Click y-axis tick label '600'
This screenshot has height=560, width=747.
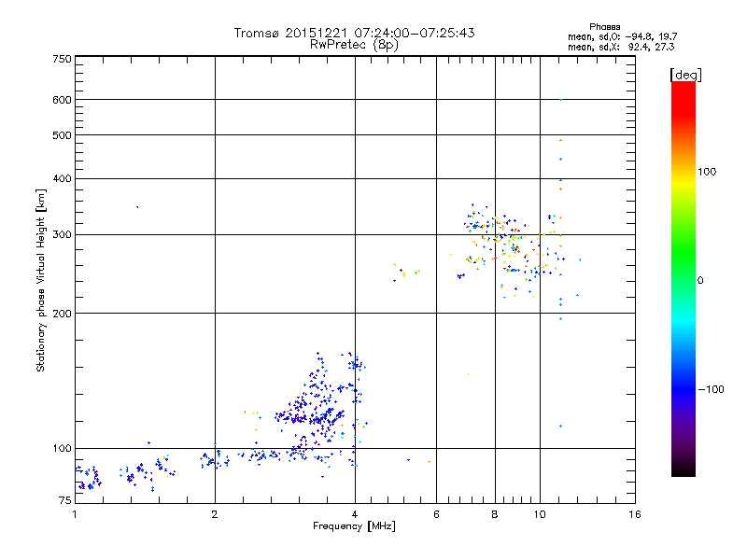click(62, 100)
